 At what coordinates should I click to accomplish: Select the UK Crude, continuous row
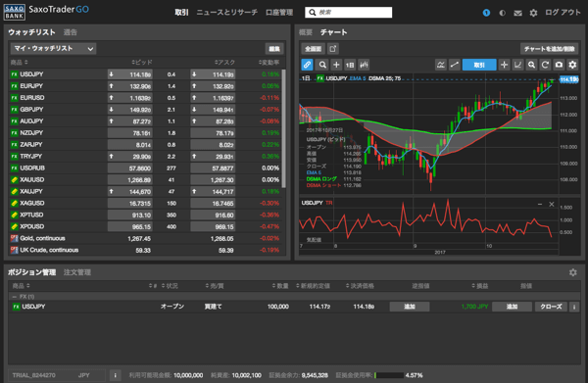click(x=145, y=250)
